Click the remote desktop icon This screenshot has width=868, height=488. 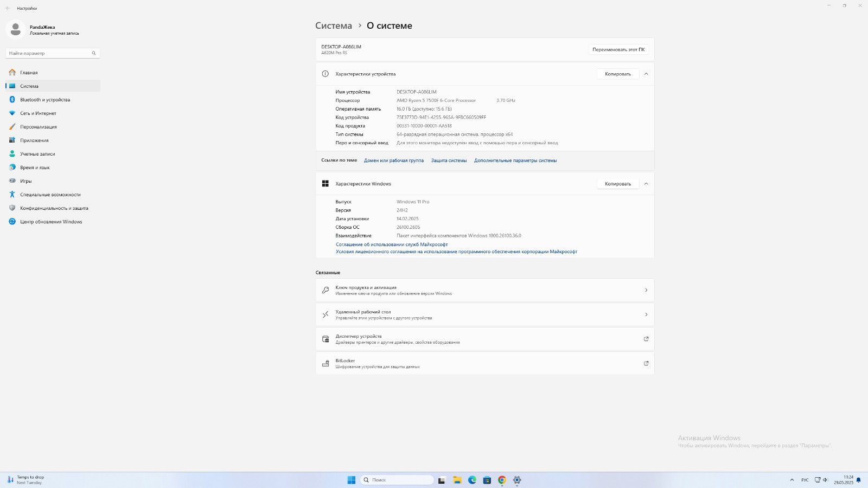[x=325, y=314]
